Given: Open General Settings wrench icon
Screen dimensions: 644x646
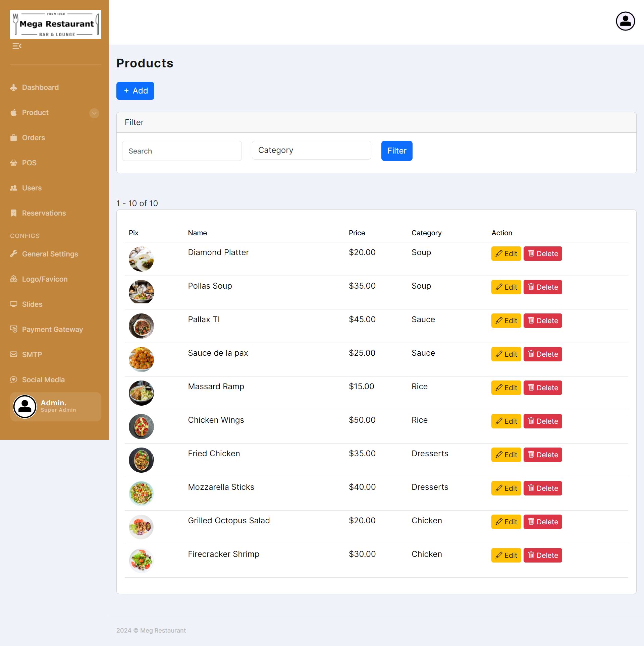Looking at the screenshot, I should pyautogui.click(x=13, y=254).
